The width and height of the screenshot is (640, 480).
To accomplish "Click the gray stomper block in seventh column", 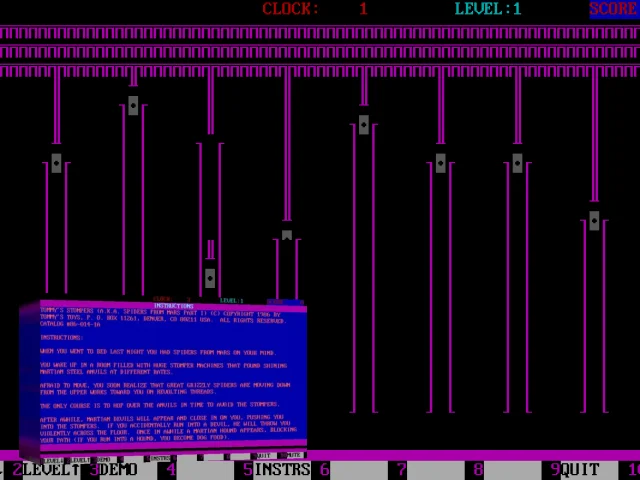I will click(517, 163).
